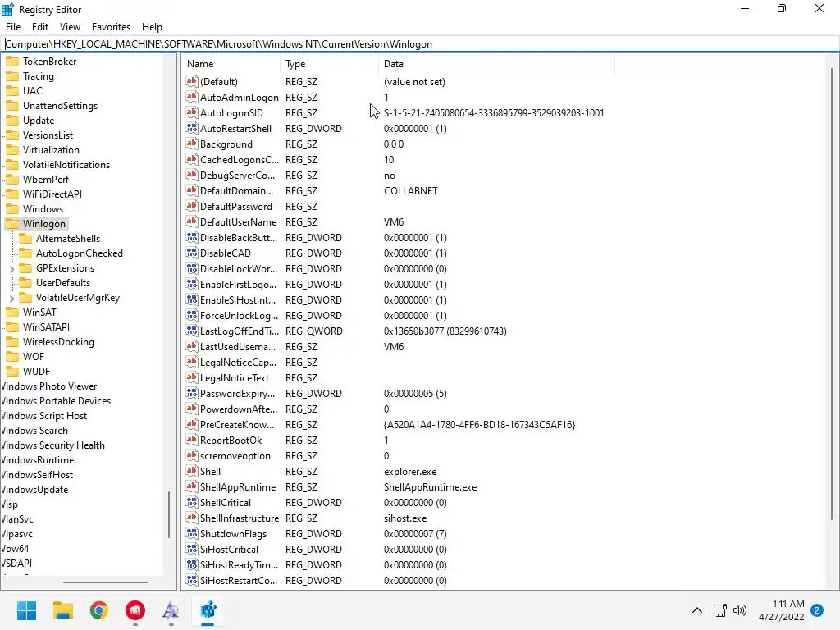This screenshot has height=630, width=840.
Task: Open the taskbar clock and date
Action: tap(782, 610)
